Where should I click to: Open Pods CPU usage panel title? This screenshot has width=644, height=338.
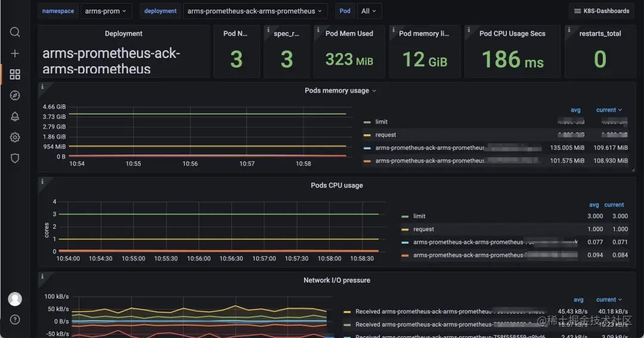tap(337, 186)
